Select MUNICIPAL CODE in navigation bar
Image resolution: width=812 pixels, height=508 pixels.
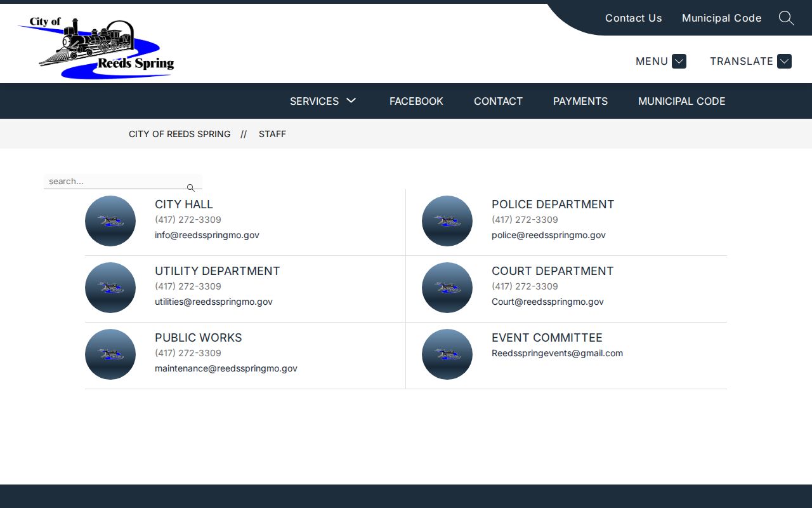pyautogui.click(x=681, y=101)
